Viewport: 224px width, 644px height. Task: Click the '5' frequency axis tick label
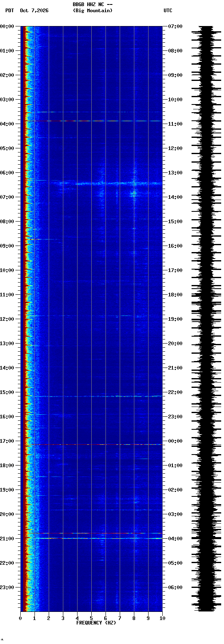tap(91, 618)
